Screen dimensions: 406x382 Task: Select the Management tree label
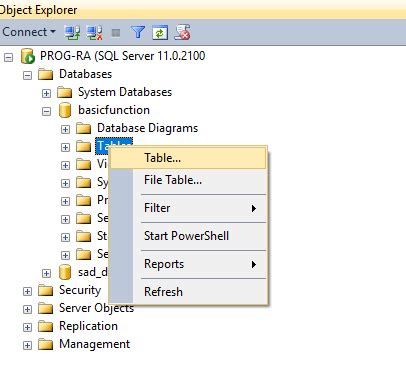point(94,344)
